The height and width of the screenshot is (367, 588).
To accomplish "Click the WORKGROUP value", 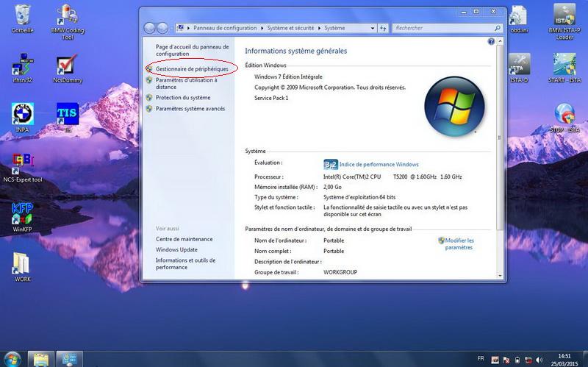I will pyautogui.click(x=340, y=272).
